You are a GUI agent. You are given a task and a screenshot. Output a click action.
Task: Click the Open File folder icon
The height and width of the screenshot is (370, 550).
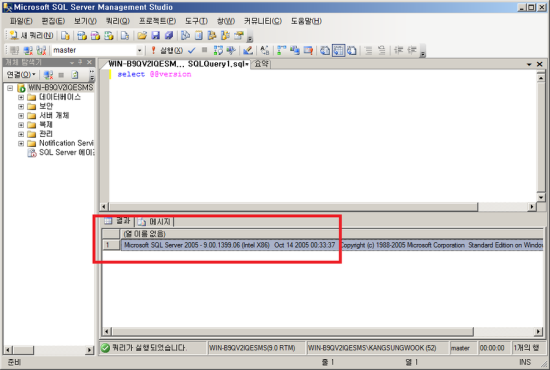pos(142,35)
